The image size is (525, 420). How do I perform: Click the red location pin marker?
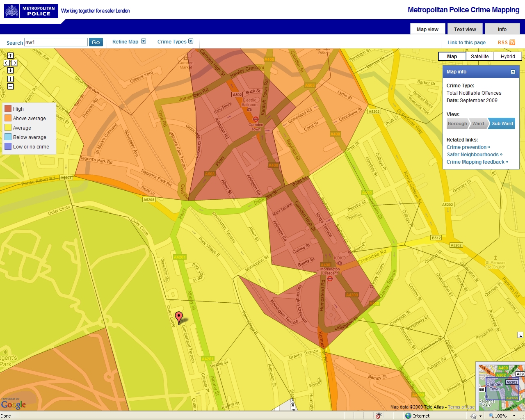coord(179,317)
